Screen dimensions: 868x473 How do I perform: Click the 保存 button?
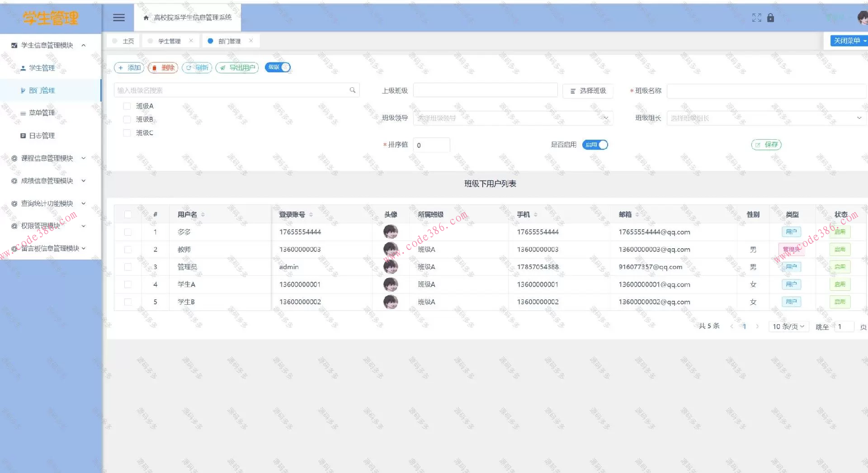tap(766, 145)
